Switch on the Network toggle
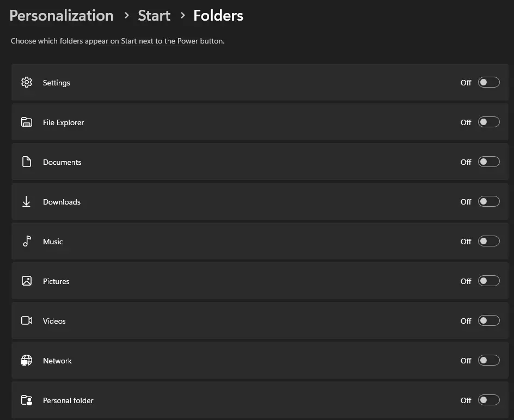 tap(488, 360)
